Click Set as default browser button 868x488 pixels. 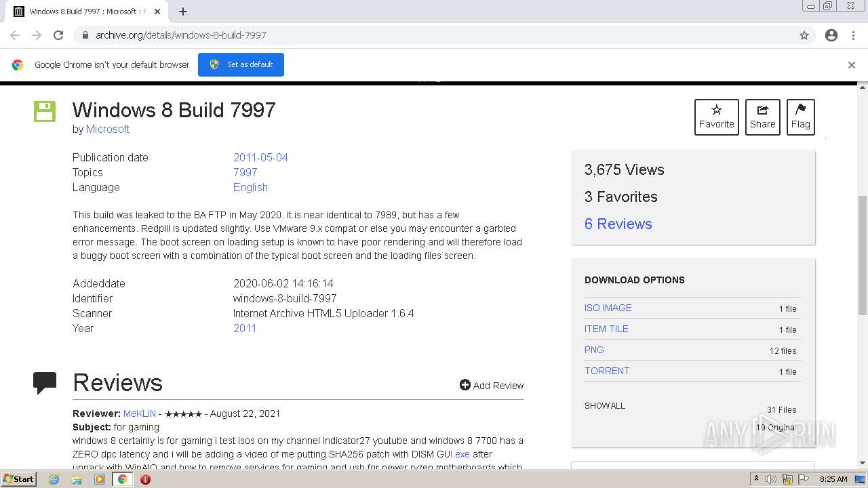coord(241,64)
